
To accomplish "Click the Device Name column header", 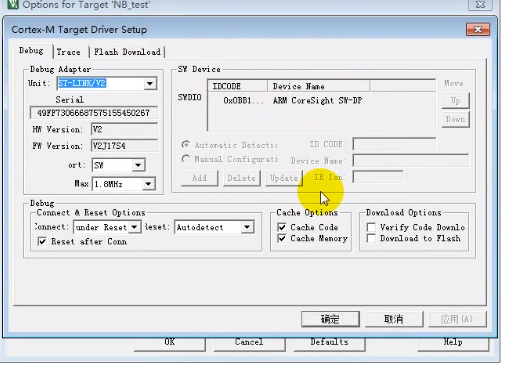I will pos(319,86).
